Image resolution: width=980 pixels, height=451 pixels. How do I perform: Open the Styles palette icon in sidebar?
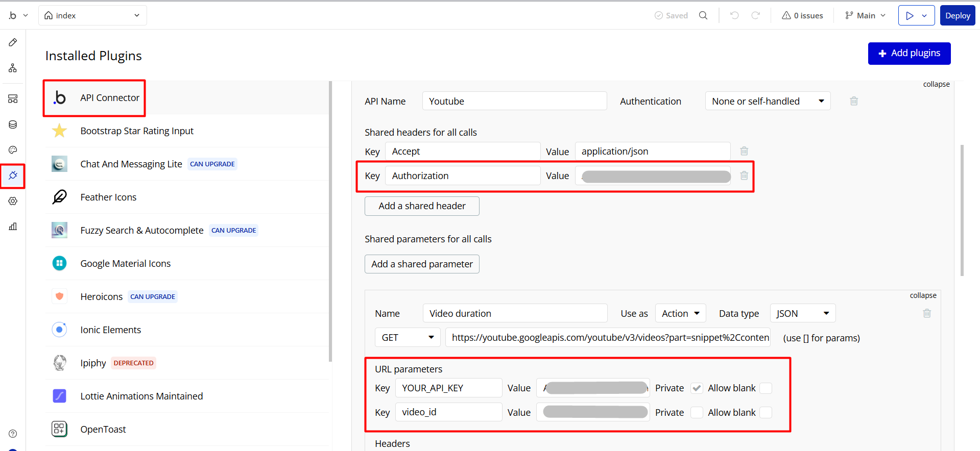click(x=13, y=150)
